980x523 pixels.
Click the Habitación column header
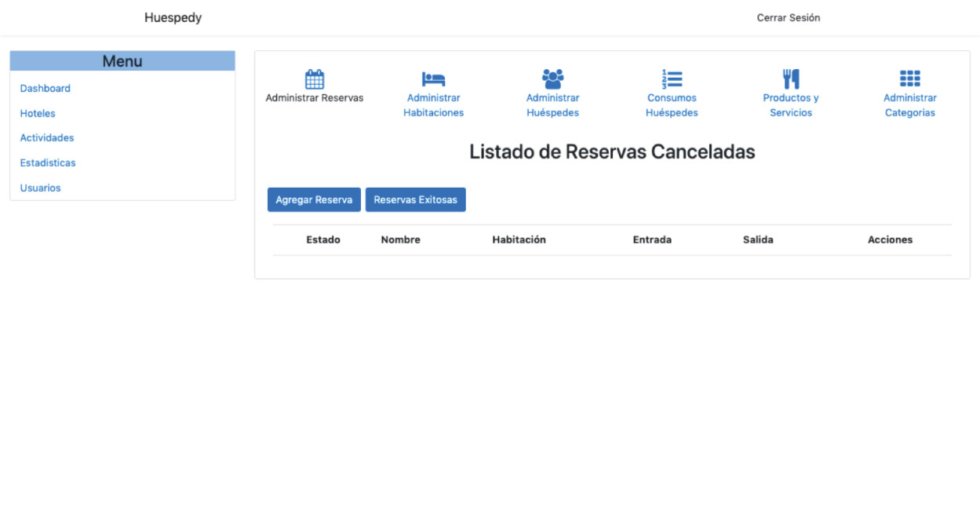pos(519,240)
